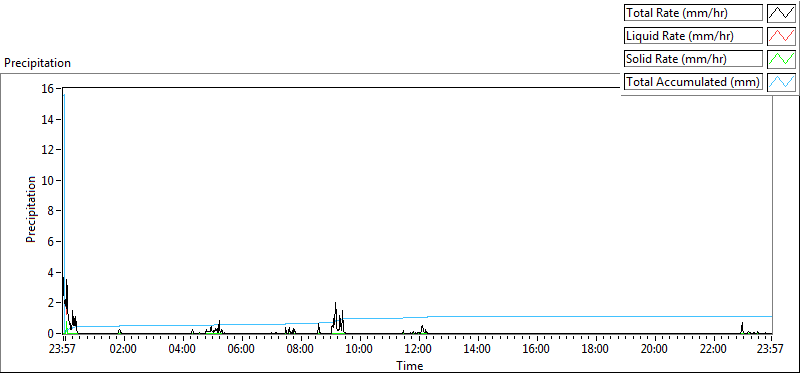Select the 'Total Rate (mm/hr)' legend label
The image size is (800, 373).
[693, 13]
